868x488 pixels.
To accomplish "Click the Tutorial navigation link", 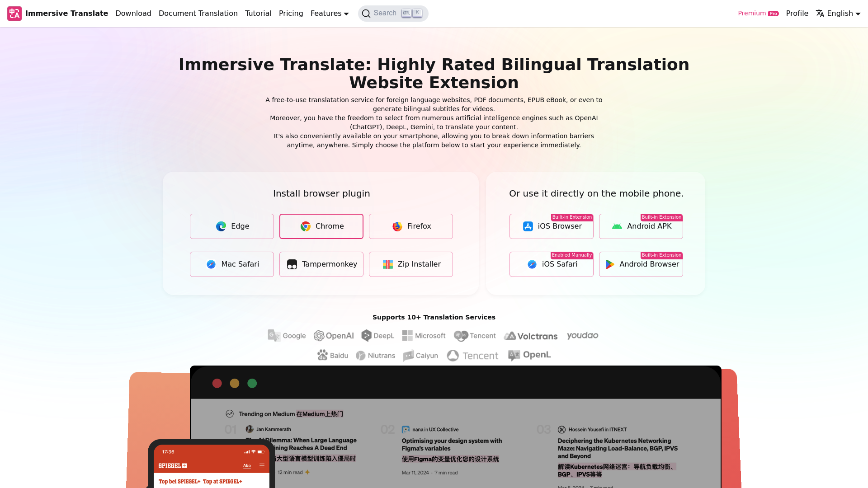I will coord(258,13).
